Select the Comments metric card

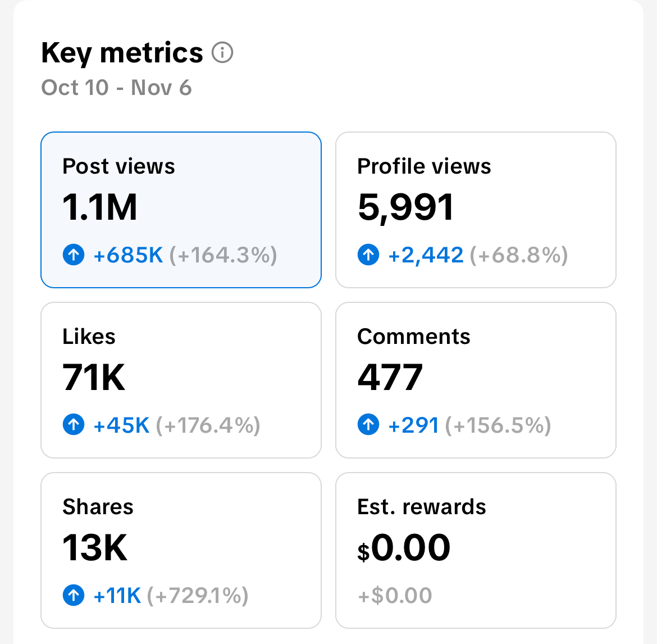[476, 379]
